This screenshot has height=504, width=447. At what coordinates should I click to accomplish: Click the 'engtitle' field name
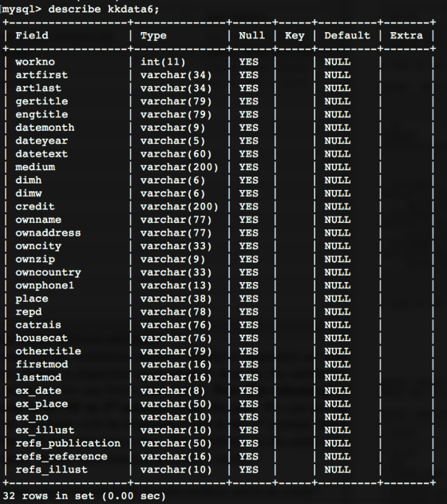[42, 114]
